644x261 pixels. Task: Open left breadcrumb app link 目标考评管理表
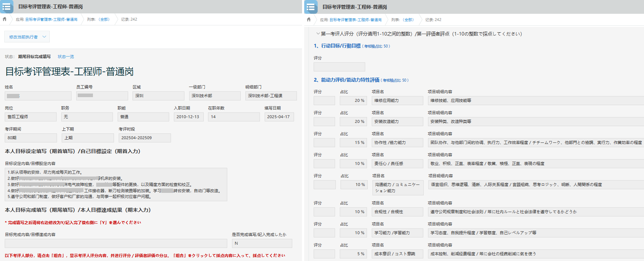(51, 20)
